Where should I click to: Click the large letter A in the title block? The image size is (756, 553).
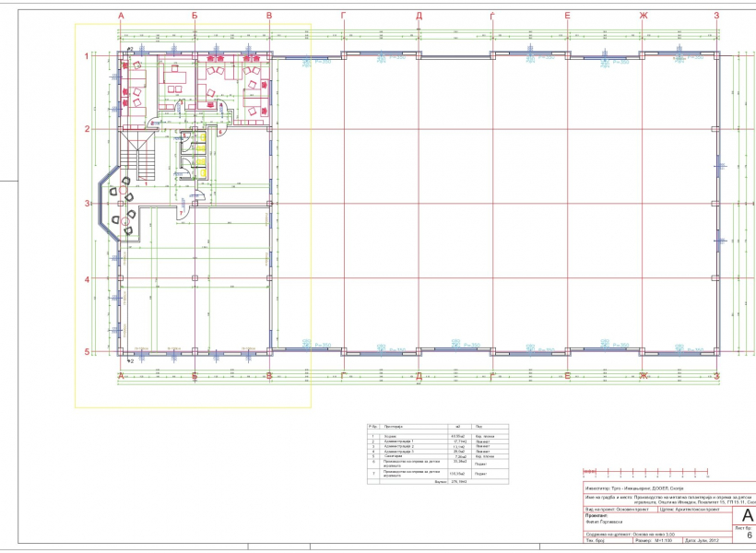pyautogui.click(x=746, y=515)
